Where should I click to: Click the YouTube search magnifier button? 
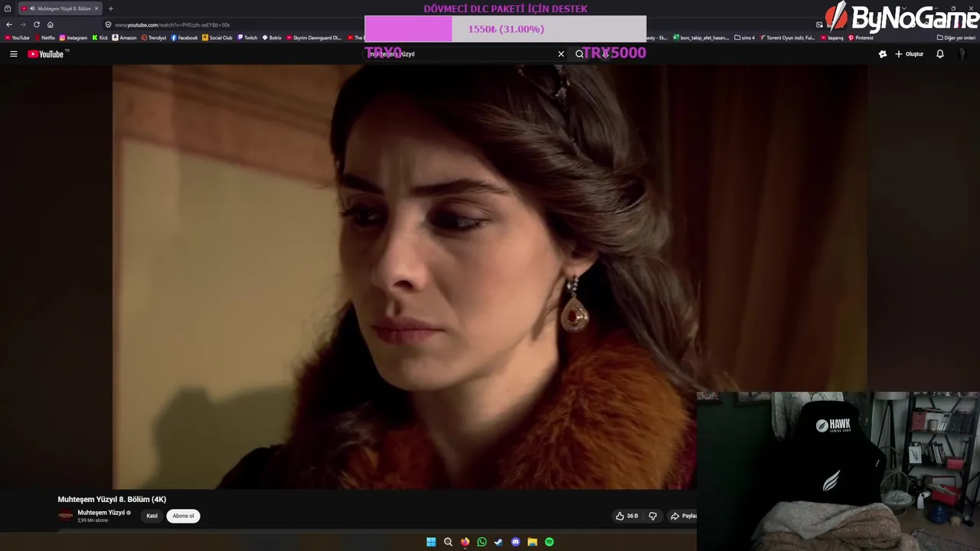pyautogui.click(x=580, y=54)
